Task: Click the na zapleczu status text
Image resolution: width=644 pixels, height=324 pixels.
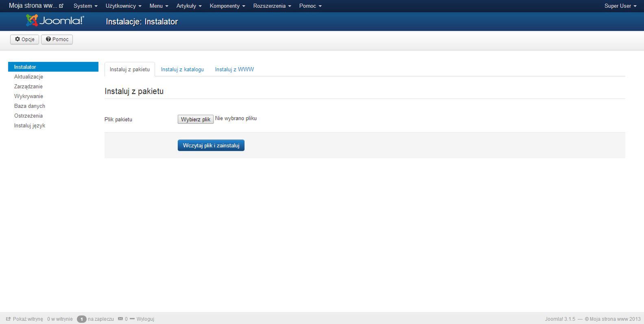Action: [101, 319]
